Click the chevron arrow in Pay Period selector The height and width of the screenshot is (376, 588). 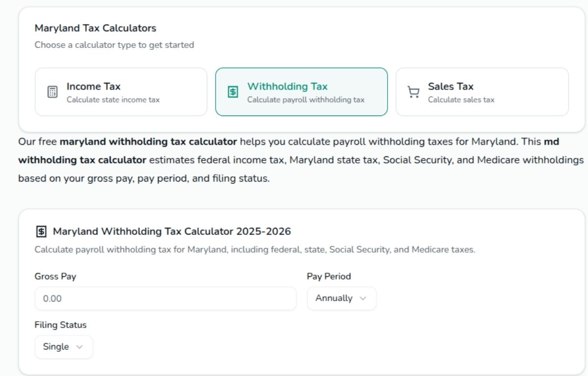pos(363,298)
